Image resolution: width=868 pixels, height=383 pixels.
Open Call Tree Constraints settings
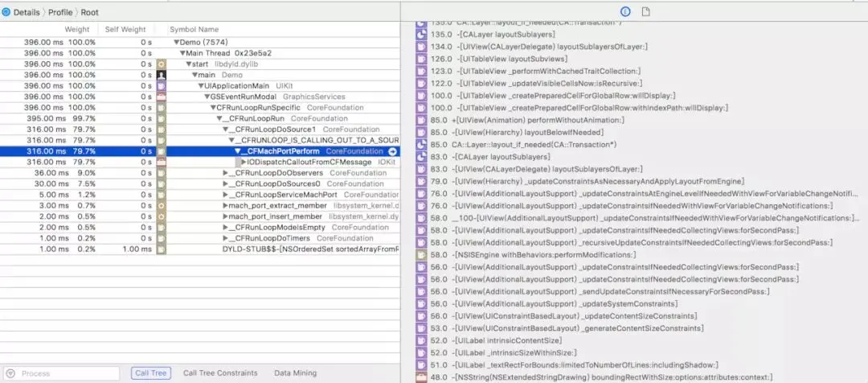220,373
